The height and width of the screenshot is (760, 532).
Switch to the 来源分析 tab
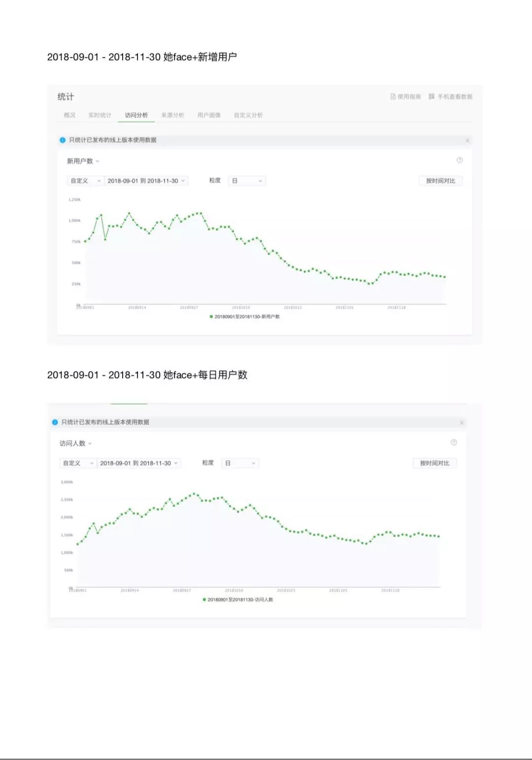coord(172,115)
